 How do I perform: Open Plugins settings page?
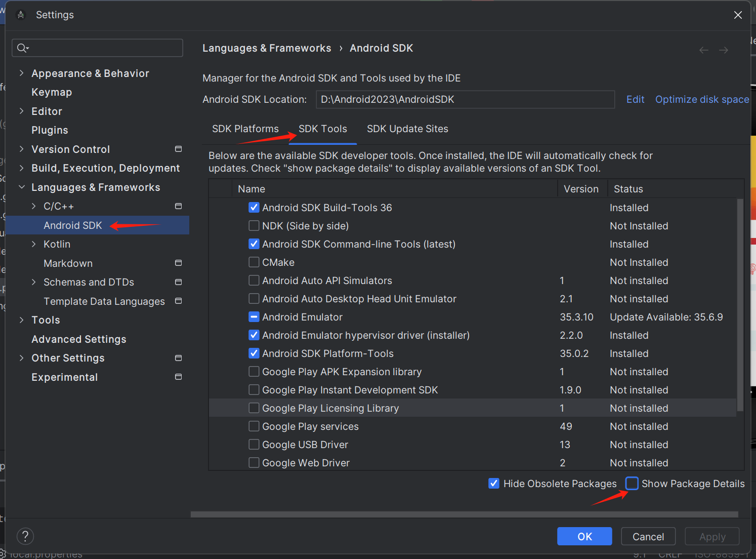click(50, 130)
